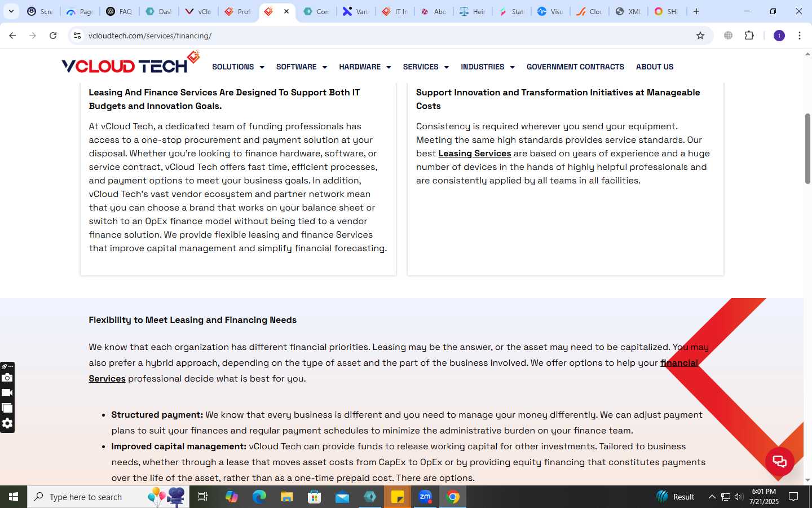Screen dimensions: 812x508
Task: Click the Chrome taskbar icon
Action: [453, 497]
